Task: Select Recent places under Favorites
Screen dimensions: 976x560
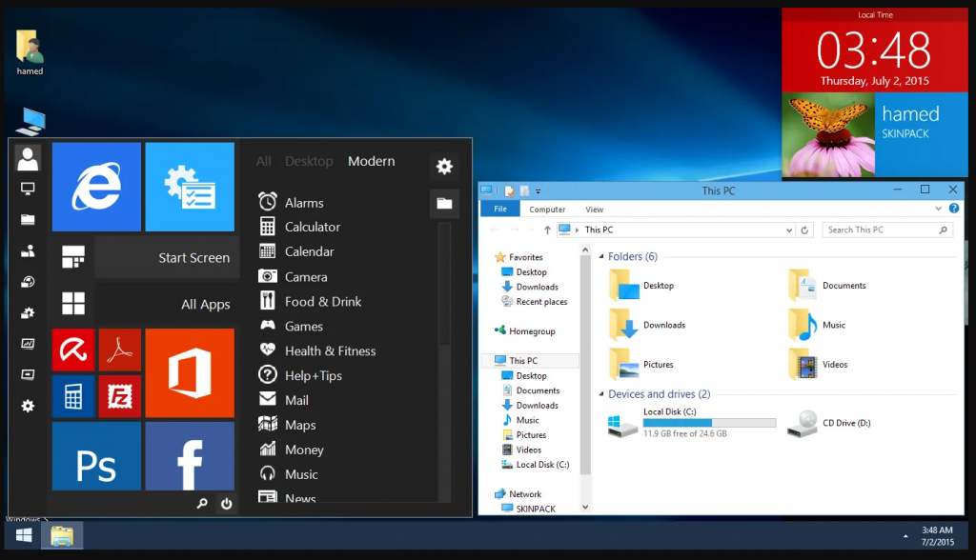Action: (535, 302)
